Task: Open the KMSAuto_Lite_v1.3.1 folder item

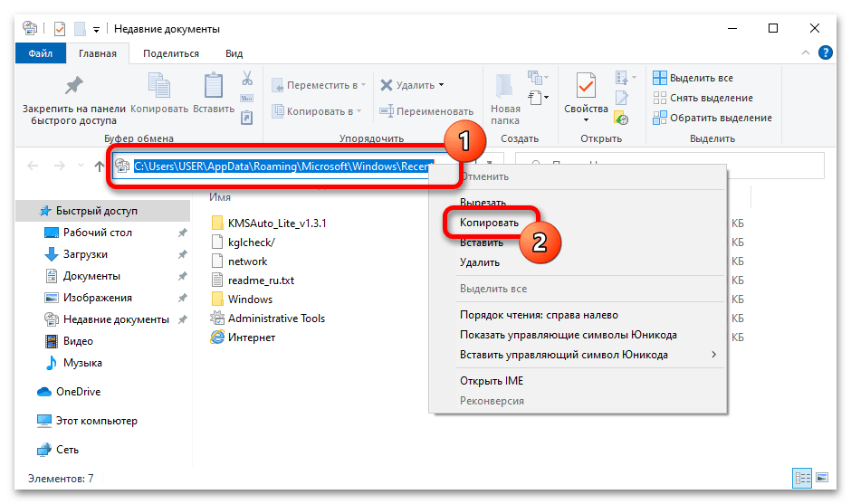Action: (x=276, y=223)
